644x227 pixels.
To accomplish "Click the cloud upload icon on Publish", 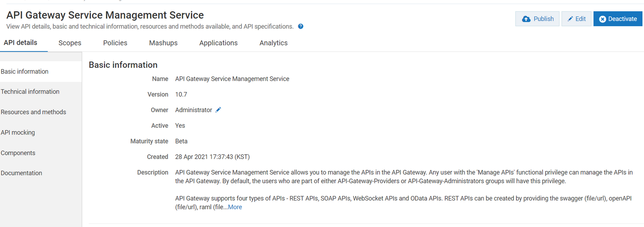I will tap(526, 19).
